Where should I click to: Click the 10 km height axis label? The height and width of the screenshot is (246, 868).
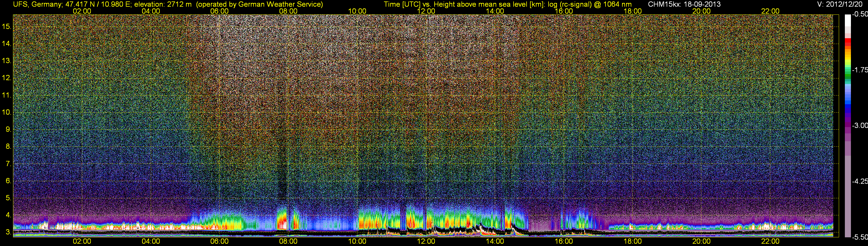(x=6, y=112)
